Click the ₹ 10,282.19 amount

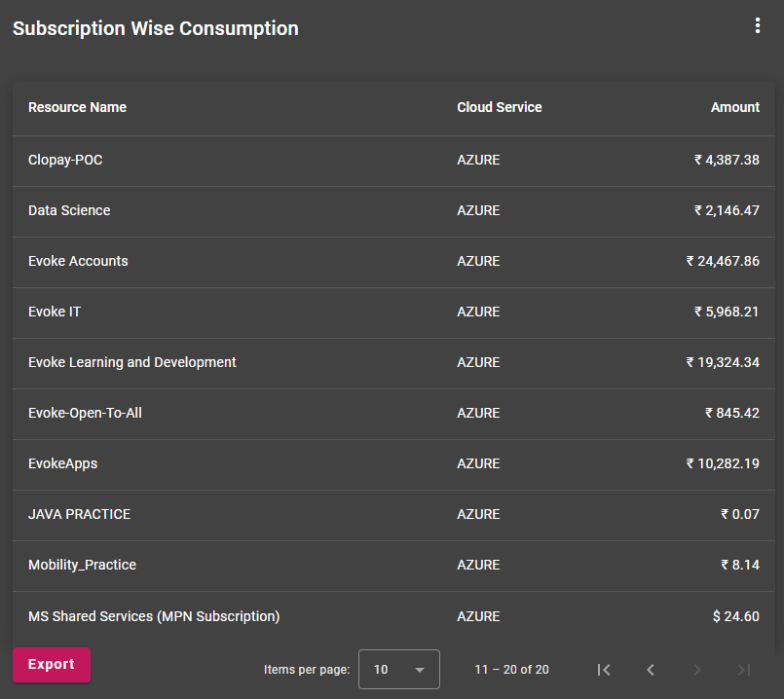pos(723,463)
